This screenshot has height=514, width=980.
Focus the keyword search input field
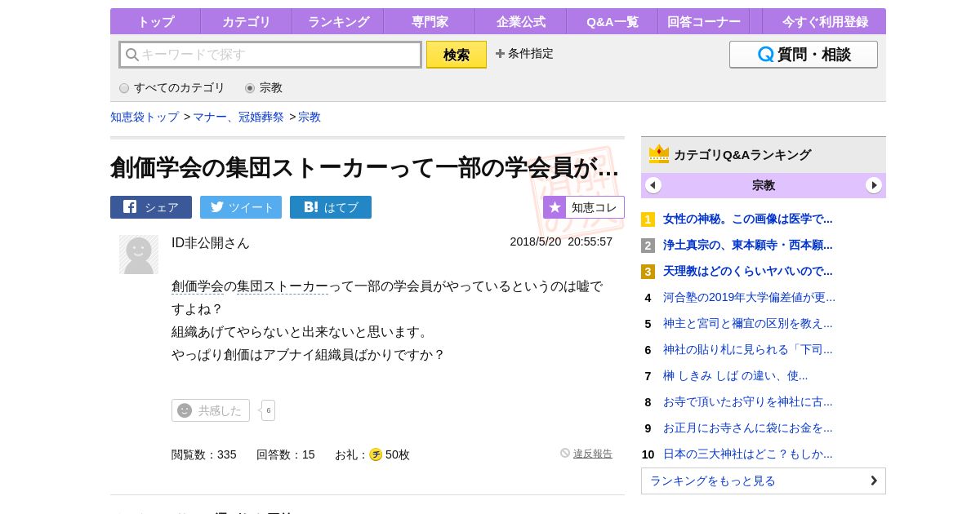click(270, 55)
